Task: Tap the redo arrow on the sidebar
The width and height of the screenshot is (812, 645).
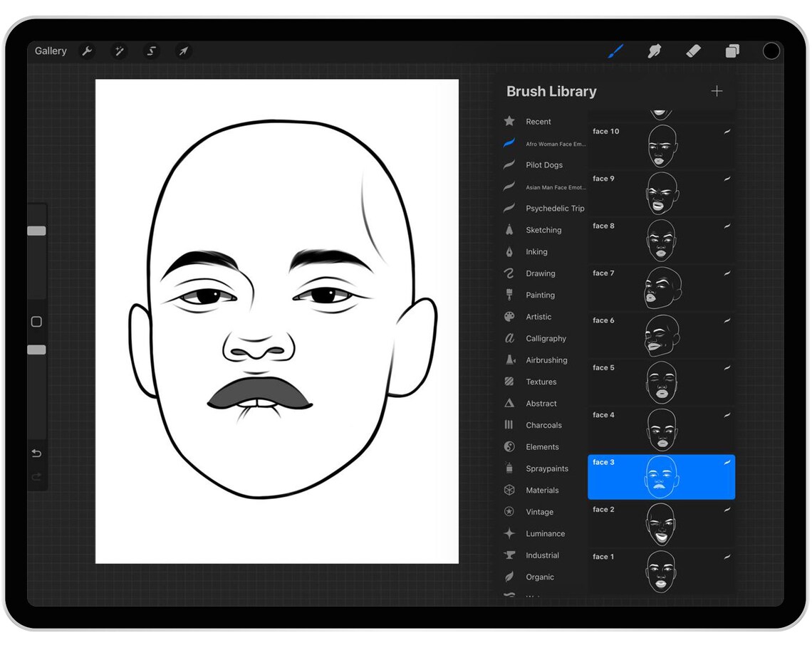Action: click(36, 477)
